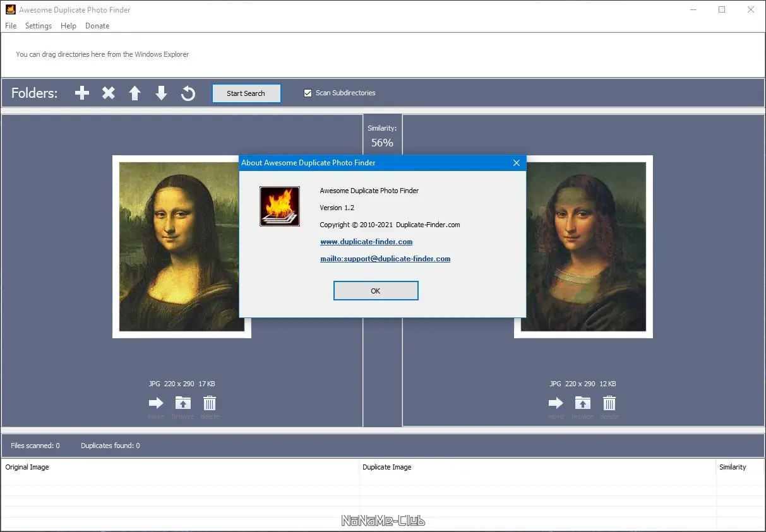Screen dimensions: 766x532
Task: Click the move arrow under left image
Action: 156,403
